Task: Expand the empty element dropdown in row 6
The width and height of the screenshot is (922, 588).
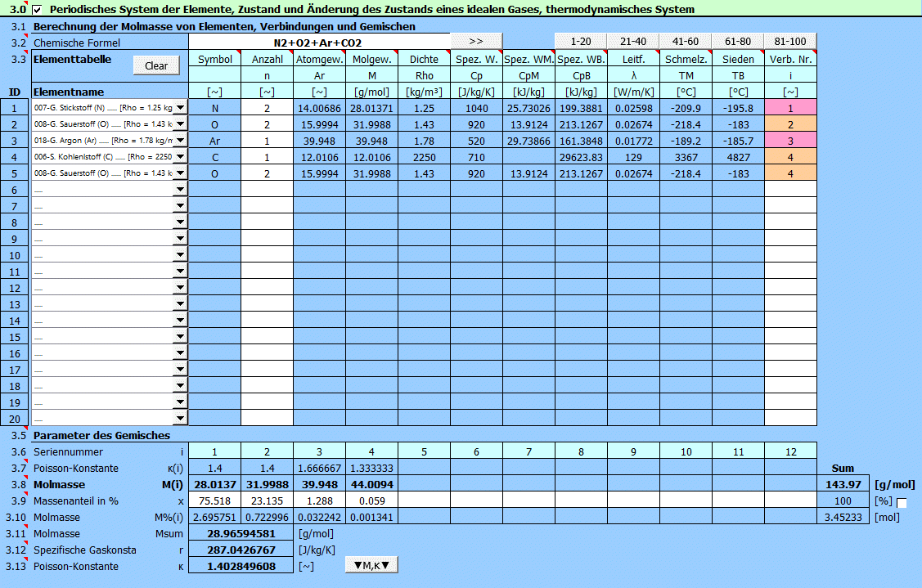Action: click(x=180, y=189)
